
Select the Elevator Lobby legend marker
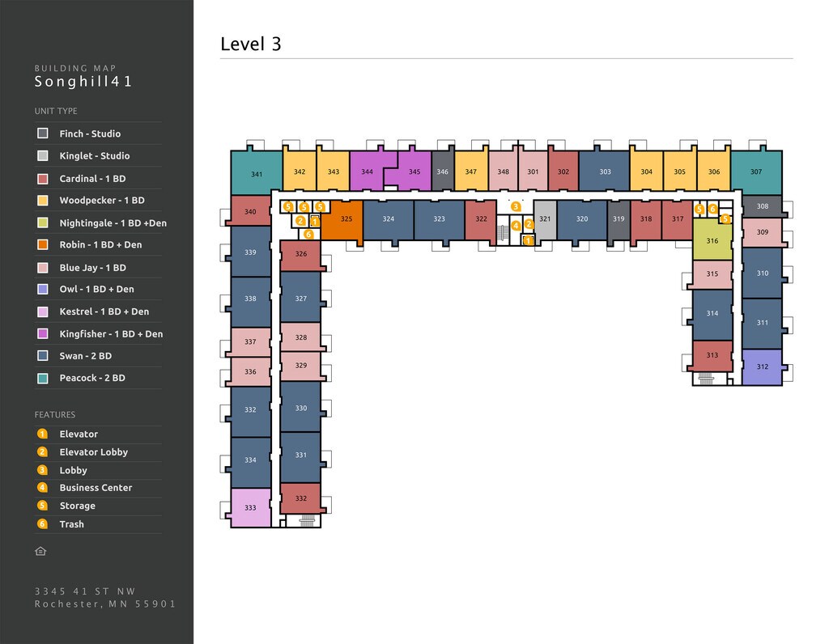[42, 452]
